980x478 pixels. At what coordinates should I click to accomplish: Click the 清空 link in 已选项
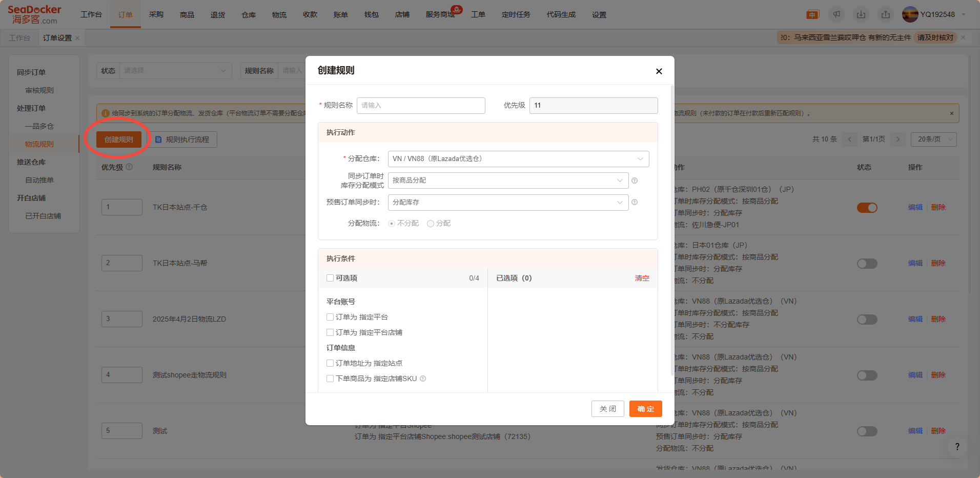[x=642, y=278]
